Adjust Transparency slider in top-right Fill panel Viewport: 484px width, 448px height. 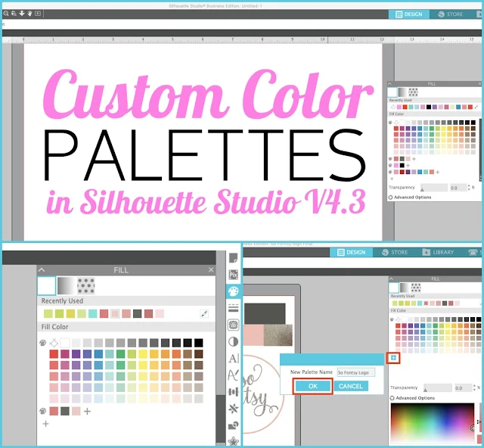(x=433, y=188)
